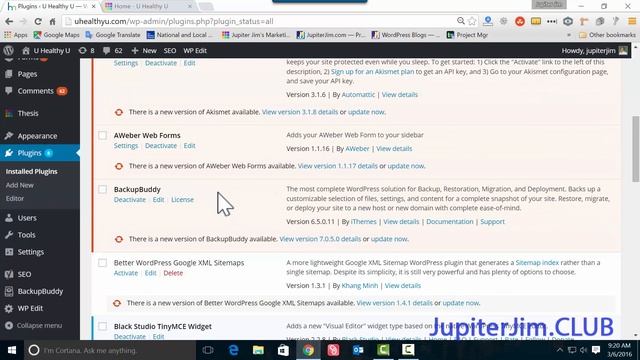The width and height of the screenshot is (640, 360).
Task: Click the browser back arrow
Action: (x=9, y=21)
